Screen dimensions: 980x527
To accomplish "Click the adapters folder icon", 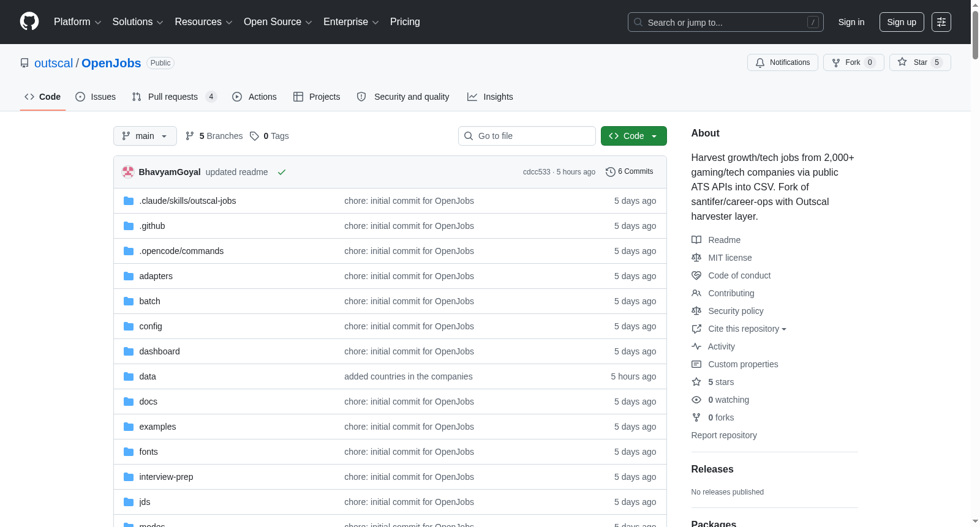I will pos(129,276).
